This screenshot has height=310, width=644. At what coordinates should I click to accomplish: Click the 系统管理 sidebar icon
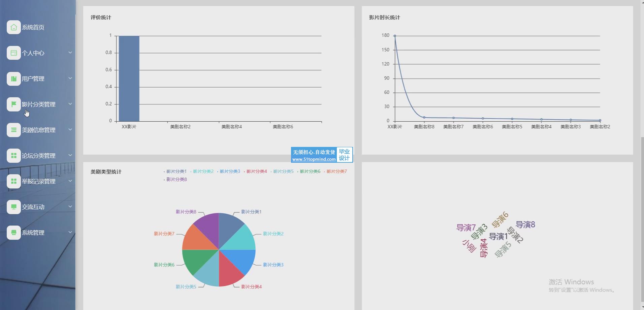tap(13, 232)
